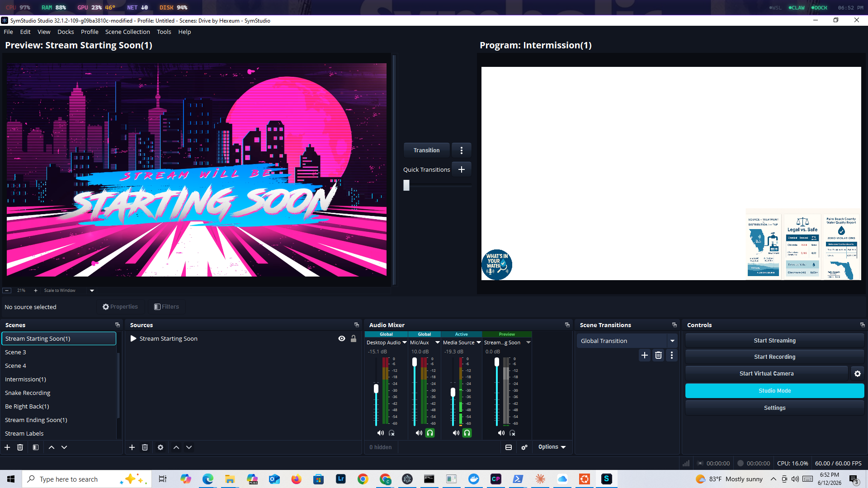
Task: Click the Transition button
Action: coord(426,150)
